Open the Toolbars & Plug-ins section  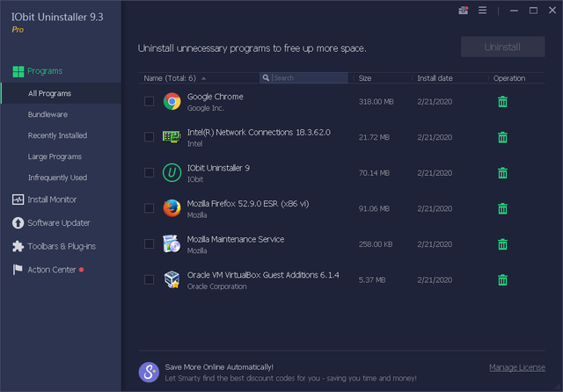[62, 246]
